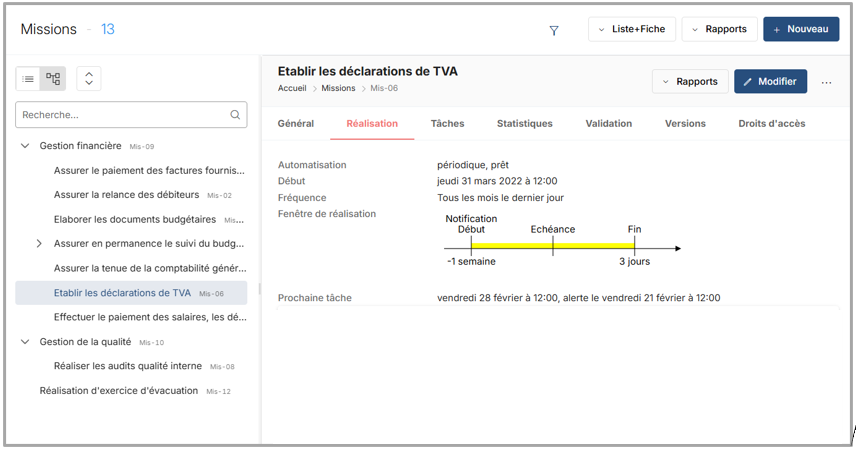Switch to tree hierarchy view icon
Image resolution: width=857 pixels, height=452 pixels.
click(x=53, y=78)
